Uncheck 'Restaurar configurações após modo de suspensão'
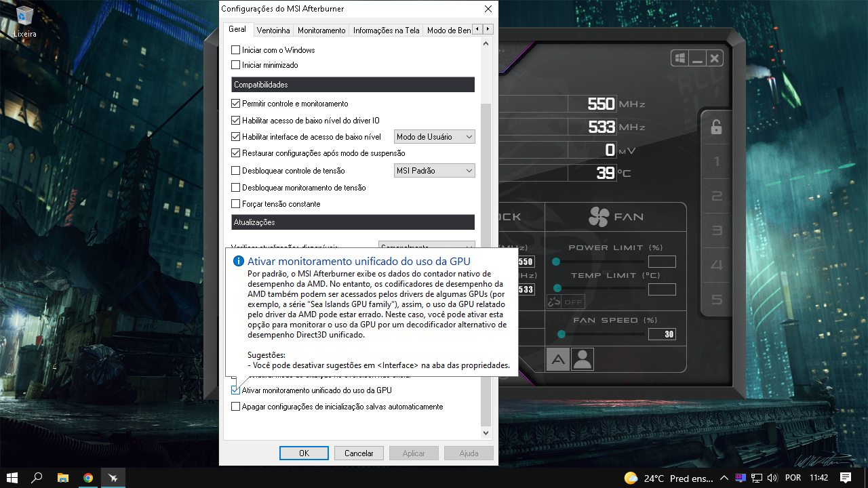This screenshot has width=868, height=488. (236, 153)
